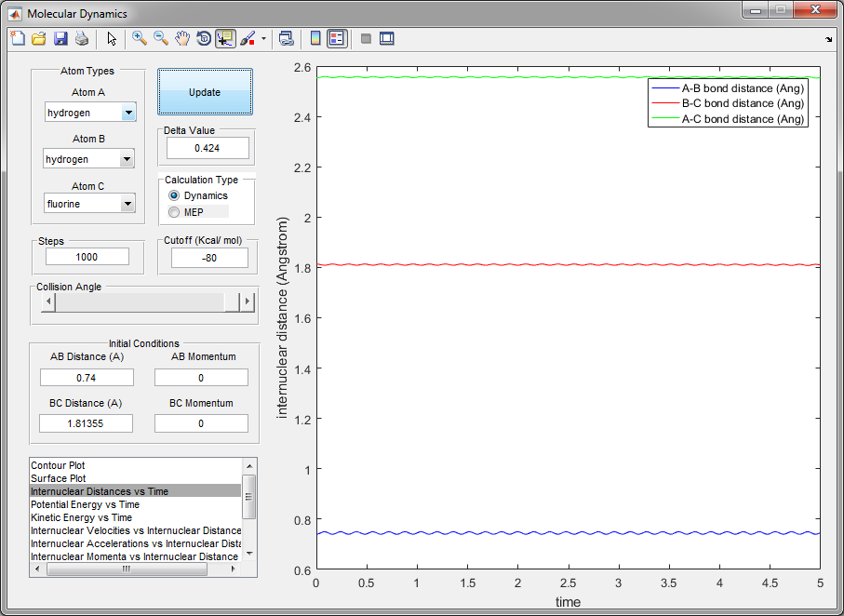This screenshot has width=844, height=616.
Task: Click right arrow of Collision Angle slider
Action: (247, 301)
